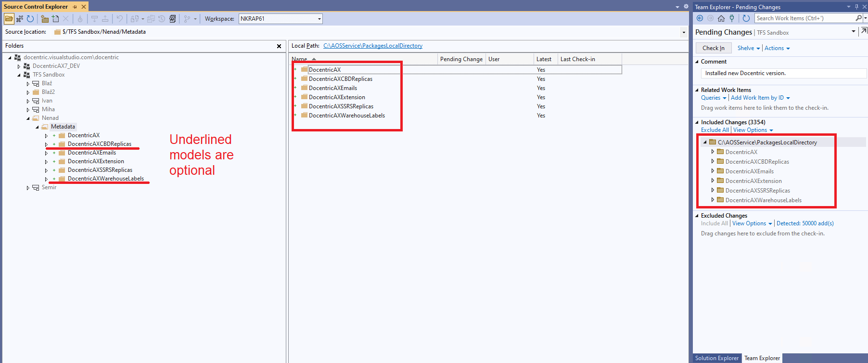Click the Check In toolbar icon
Viewport: 868px width, 363px height.
click(x=105, y=19)
